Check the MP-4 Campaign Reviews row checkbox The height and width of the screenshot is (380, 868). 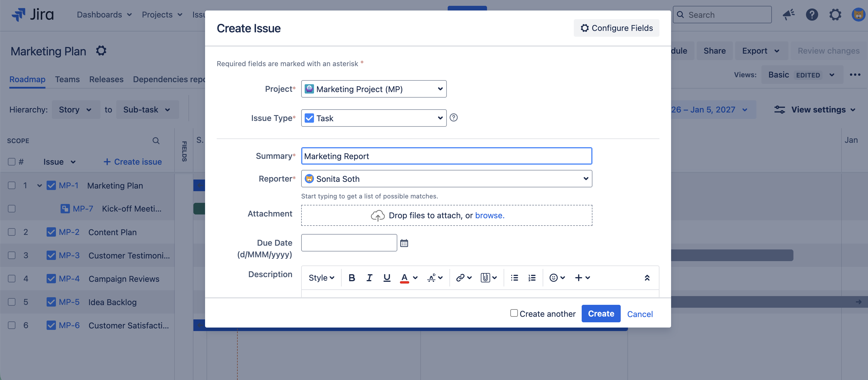click(x=11, y=279)
